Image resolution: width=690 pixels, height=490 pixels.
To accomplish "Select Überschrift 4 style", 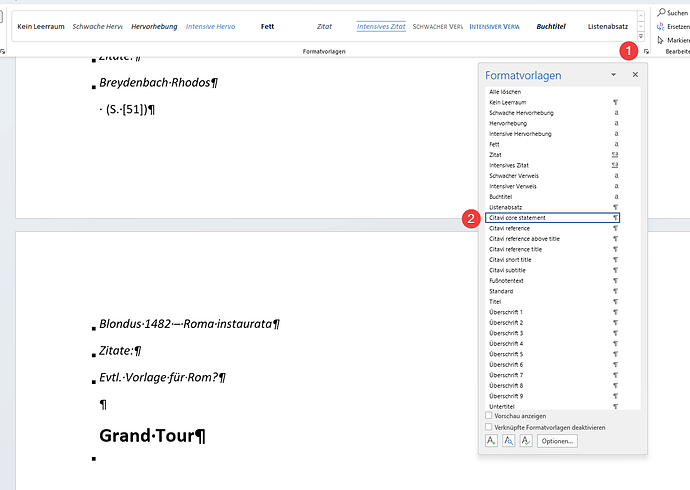I will pos(552,344).
